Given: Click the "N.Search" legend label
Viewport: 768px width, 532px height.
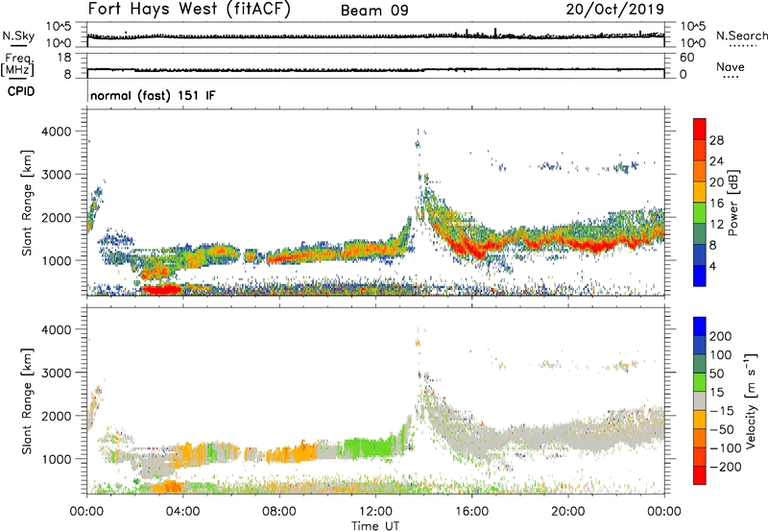Looking at the screenshot, I should [741, 36].
